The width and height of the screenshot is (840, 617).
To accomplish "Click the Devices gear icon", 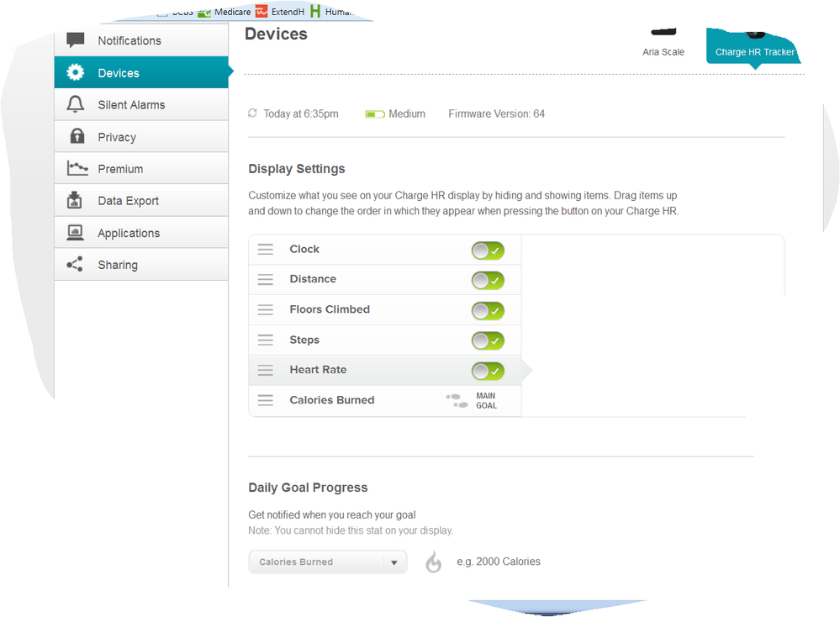I will click(76, 72).
